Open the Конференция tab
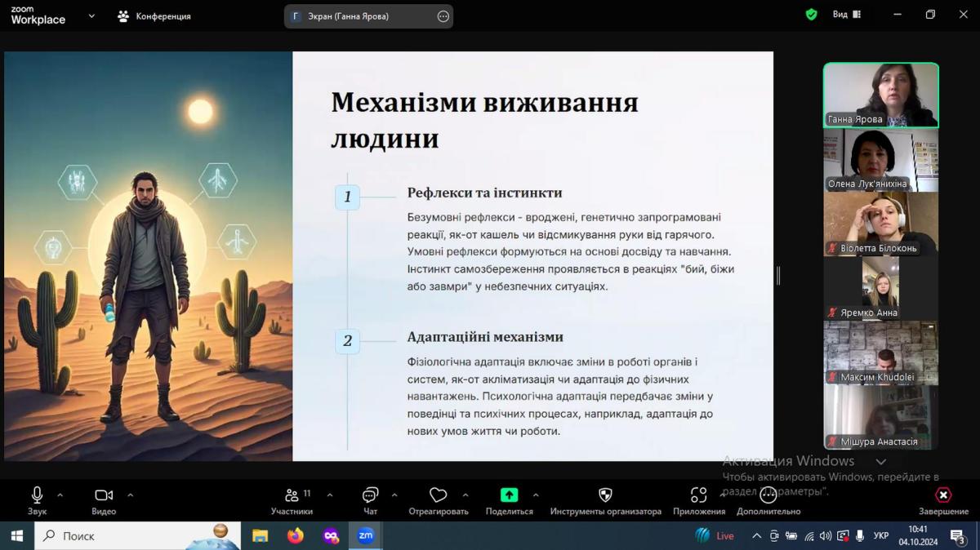The height and width of the screenshot is (550, 980). pyautogui.click(x=154, y=16)
